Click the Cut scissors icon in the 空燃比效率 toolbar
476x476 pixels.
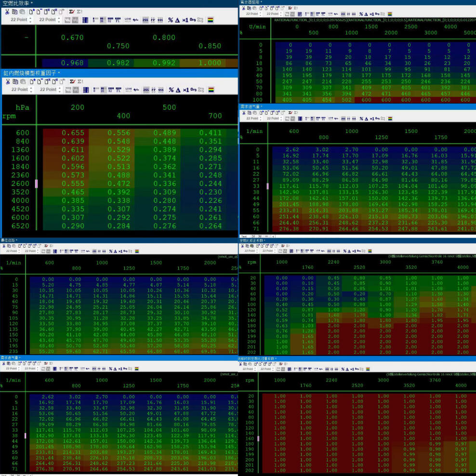coord(7,12)
